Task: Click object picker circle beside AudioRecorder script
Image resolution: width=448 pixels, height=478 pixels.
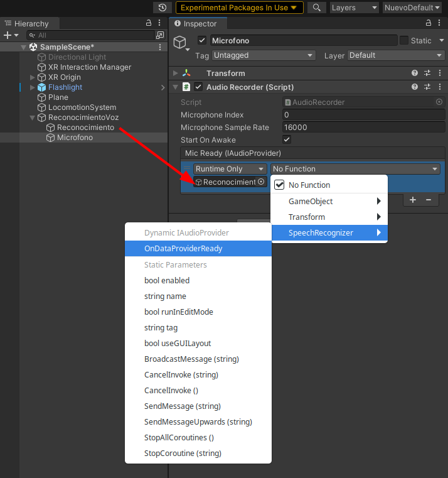Action: tap(439, 102)
